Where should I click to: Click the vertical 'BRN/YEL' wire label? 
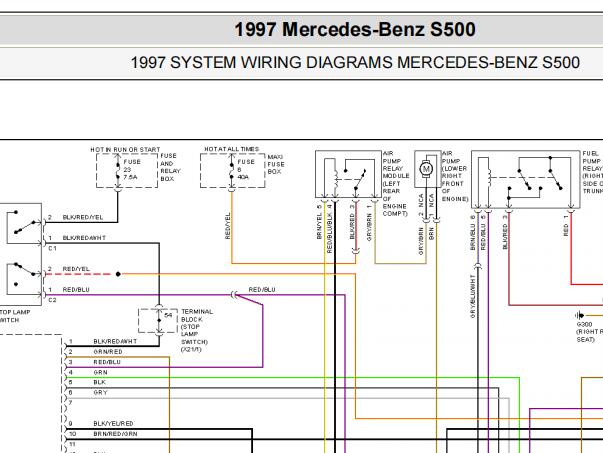tap(319, 227)
